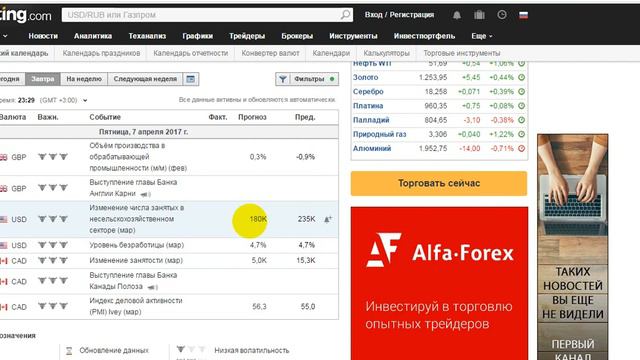This screenshot has height=360, width=640.
Task: Open Трейдеры menu item
Action: tap(247, 36)
